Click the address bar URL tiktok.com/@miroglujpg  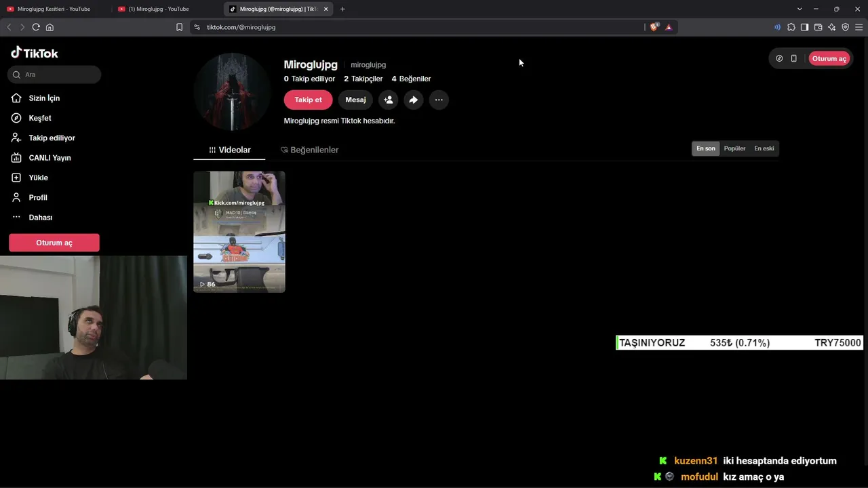[241, 27]
